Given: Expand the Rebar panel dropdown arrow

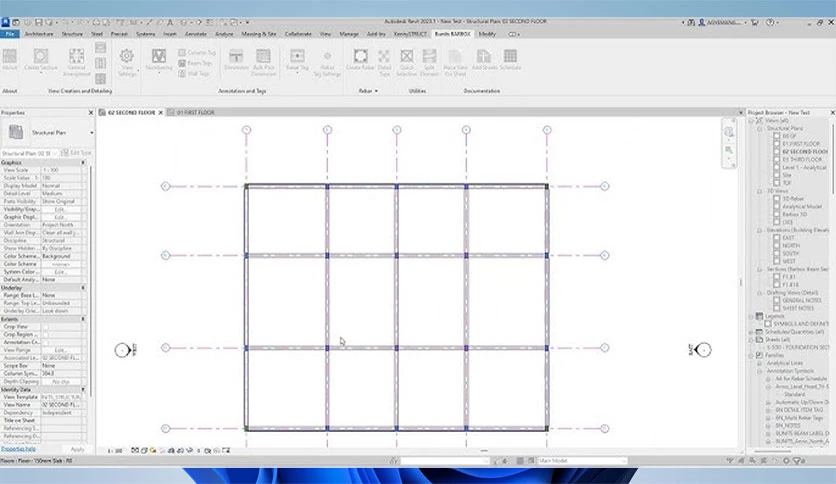Looking at the screenshot, I should (x=376, y=91).
